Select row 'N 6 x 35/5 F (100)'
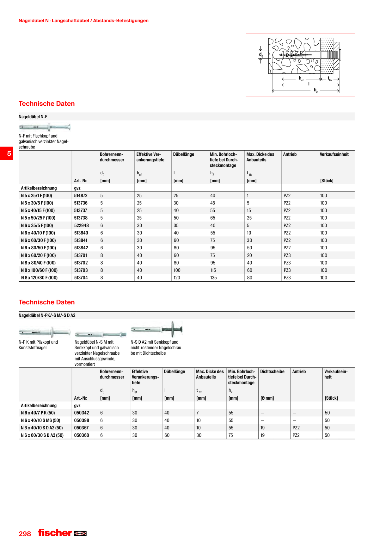 (x=187, y=226)
